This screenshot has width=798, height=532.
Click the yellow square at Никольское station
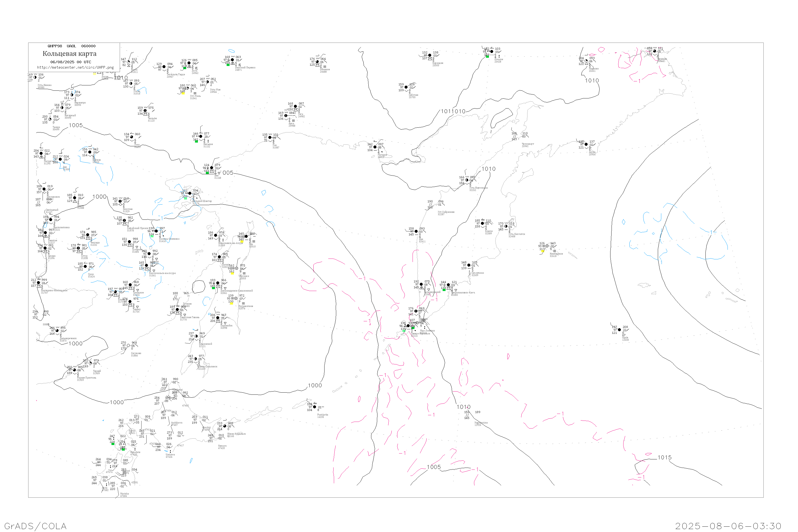543,251
